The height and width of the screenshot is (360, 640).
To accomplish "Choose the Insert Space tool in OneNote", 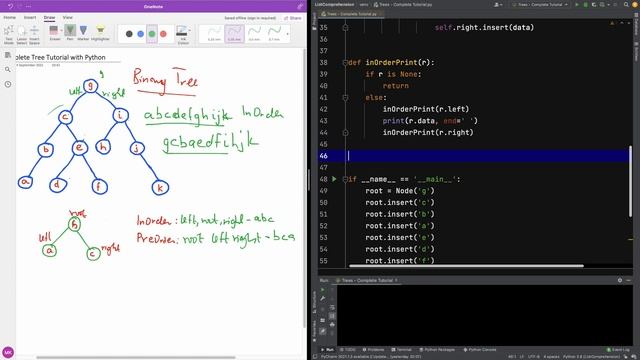I will (x=34, y=35).
